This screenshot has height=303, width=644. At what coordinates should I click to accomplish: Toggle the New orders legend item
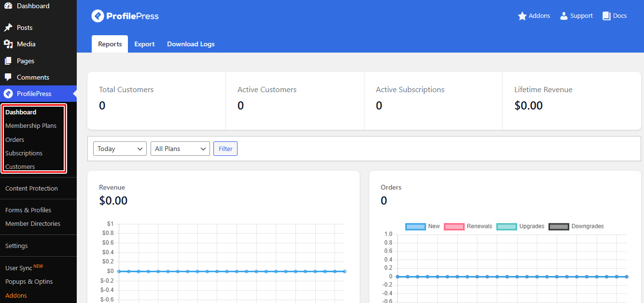click(x=422, y=226)
